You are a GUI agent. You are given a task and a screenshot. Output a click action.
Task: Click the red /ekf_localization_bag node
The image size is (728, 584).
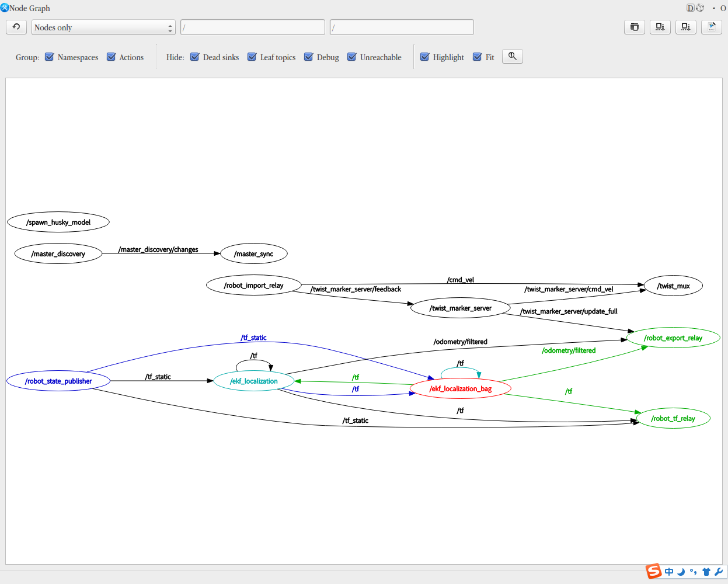(461, 388)
